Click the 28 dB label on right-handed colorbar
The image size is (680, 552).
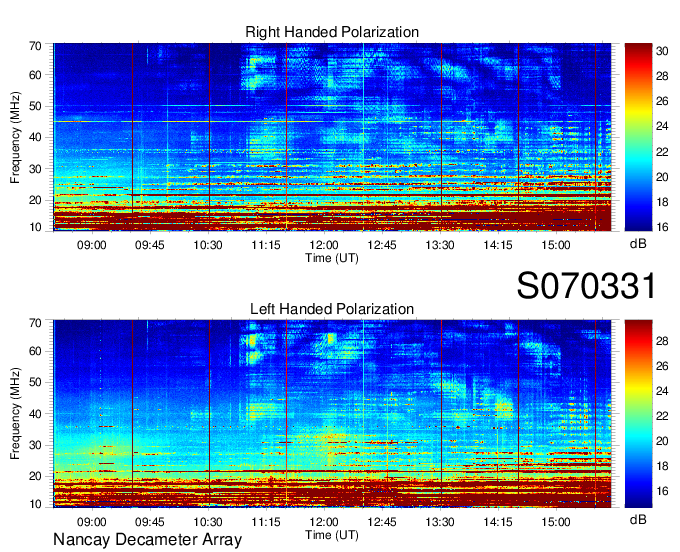point(662,77)
